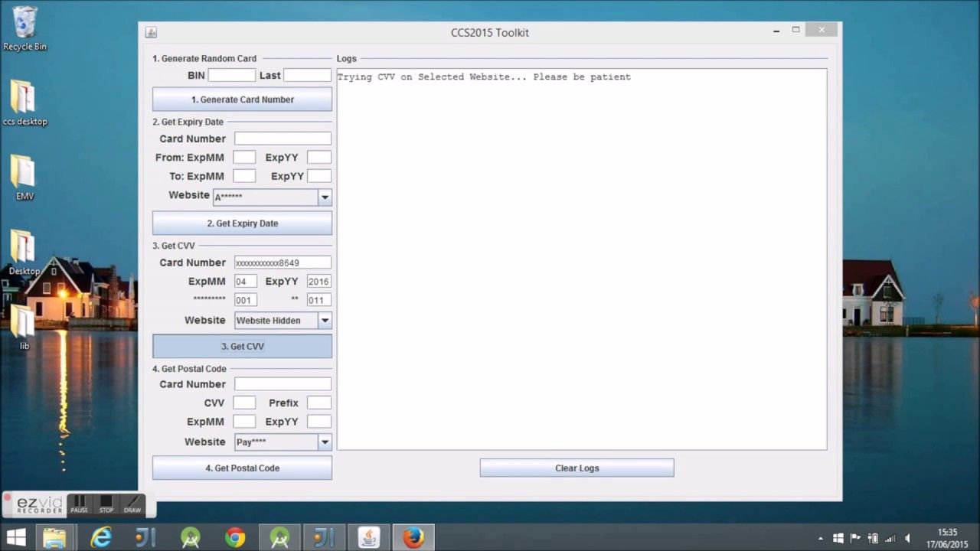Open Google Chrome from the taskbar
Screen dimensions: 980x551
coord(235,537)
